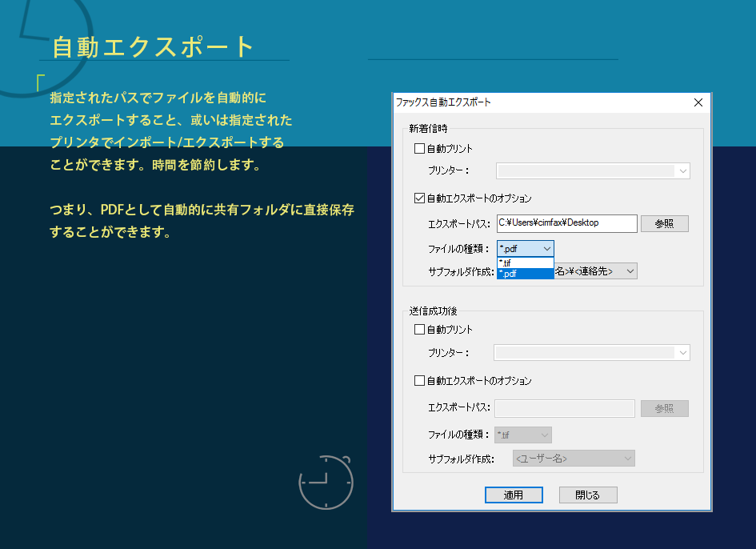The height and width of the screenshot is (549, 756).
Task: Open the プリンター dropdown in 新着信時 section
Action: point(593,170)
